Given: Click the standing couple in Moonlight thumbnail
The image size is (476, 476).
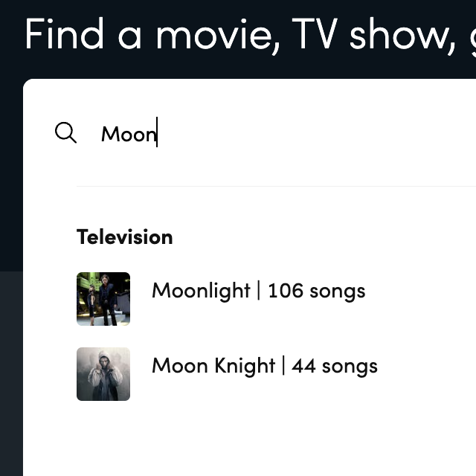Looking at the screenshot, I should tap(102, 300).
